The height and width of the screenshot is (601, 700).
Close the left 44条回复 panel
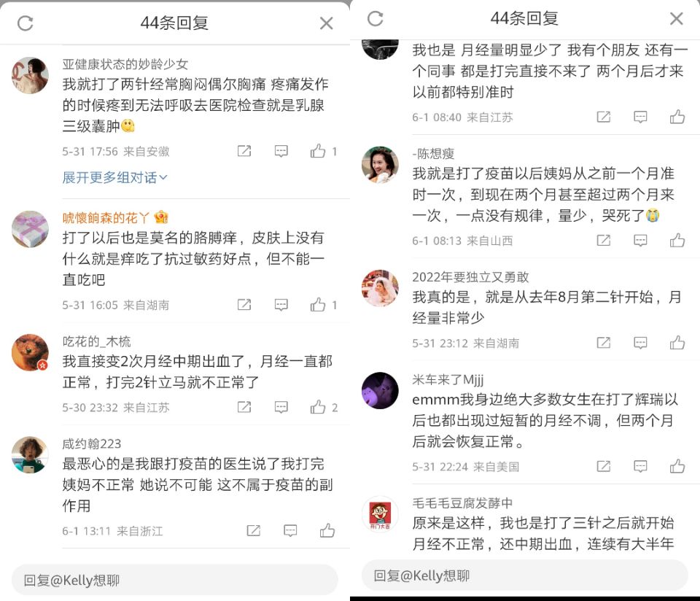coord(327,23)
